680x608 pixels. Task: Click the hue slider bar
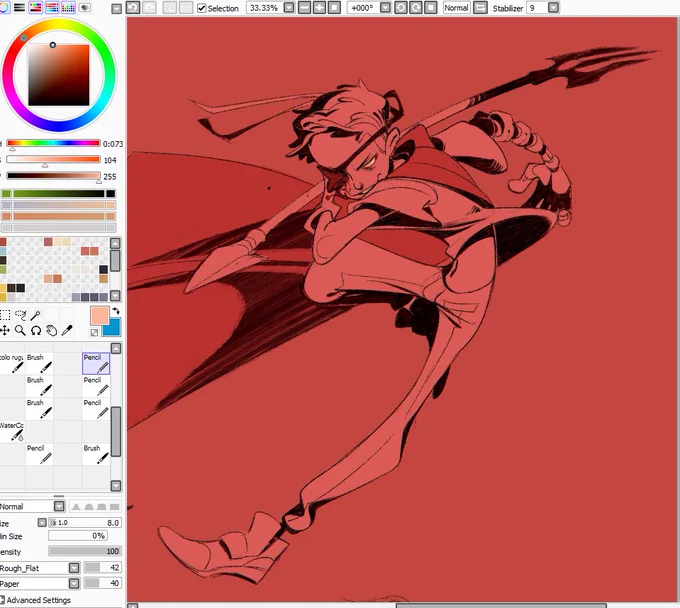coord(53,143)
